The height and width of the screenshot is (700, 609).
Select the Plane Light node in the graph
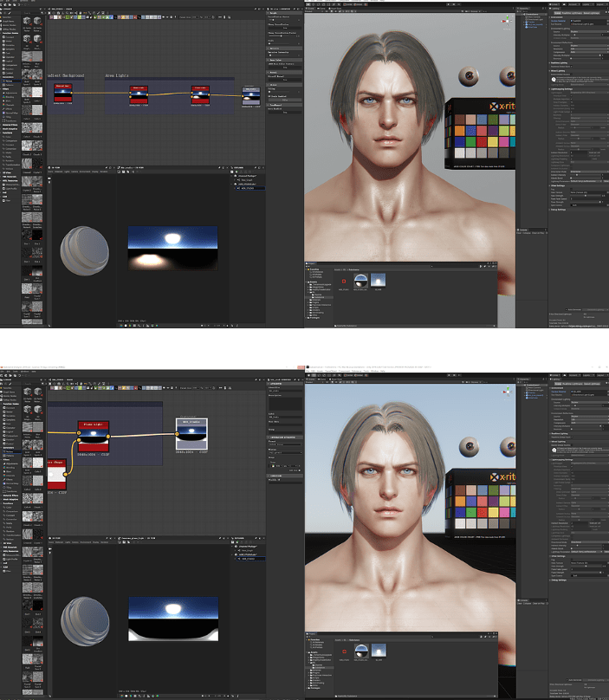coord(93,436)
